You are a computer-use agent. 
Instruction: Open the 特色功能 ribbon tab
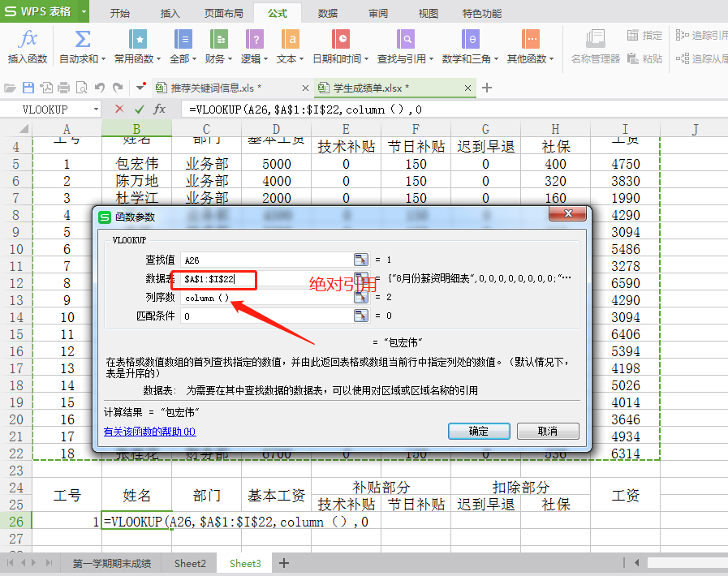[482, 14]
